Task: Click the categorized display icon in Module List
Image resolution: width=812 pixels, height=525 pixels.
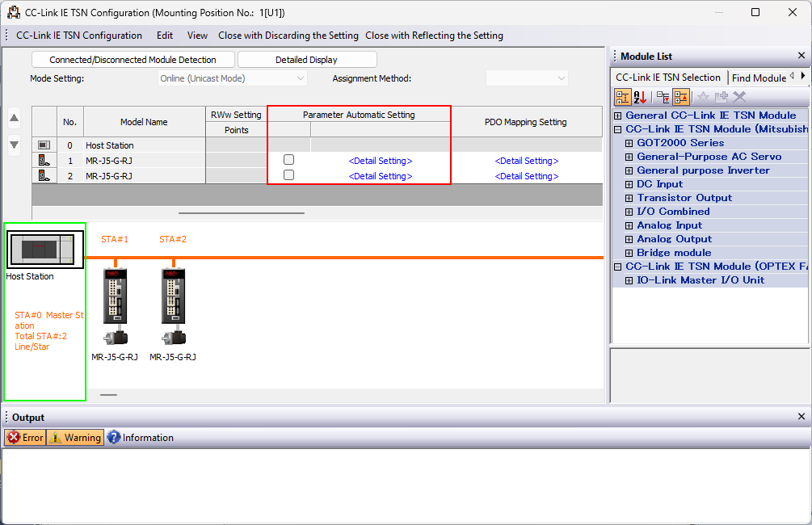Action: (622, 97)
